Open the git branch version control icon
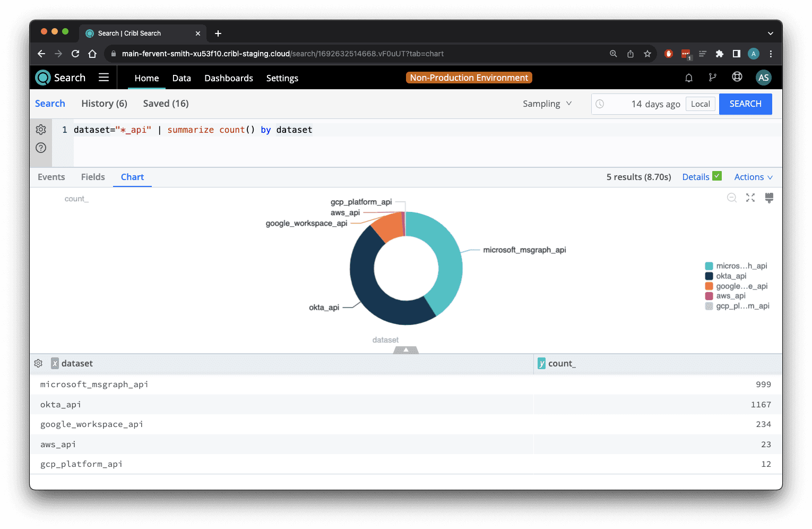Viewport: 812px width, 529px height. [712, 78]
